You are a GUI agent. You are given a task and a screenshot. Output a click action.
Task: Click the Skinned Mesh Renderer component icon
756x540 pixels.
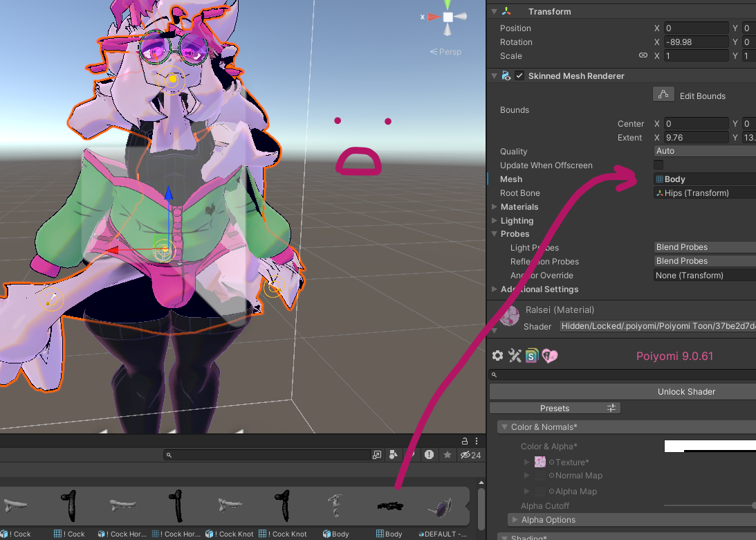pos(506,75)
